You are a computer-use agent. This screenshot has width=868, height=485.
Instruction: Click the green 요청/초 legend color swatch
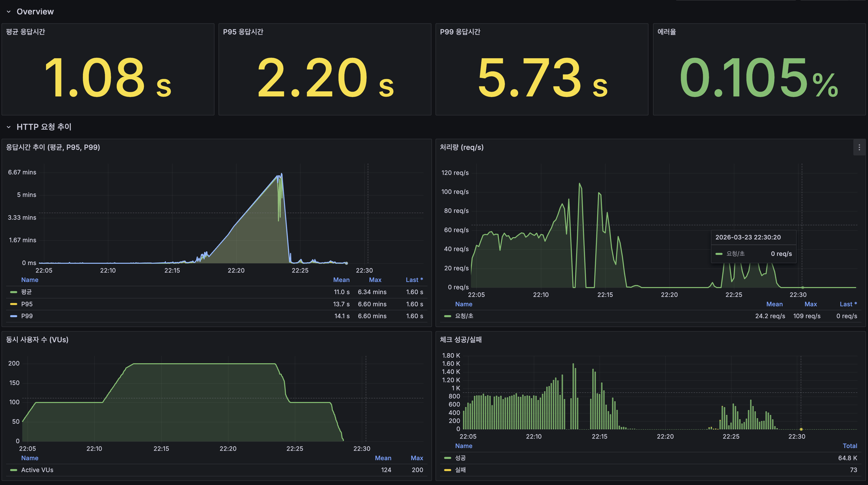[x=447, y=316]
